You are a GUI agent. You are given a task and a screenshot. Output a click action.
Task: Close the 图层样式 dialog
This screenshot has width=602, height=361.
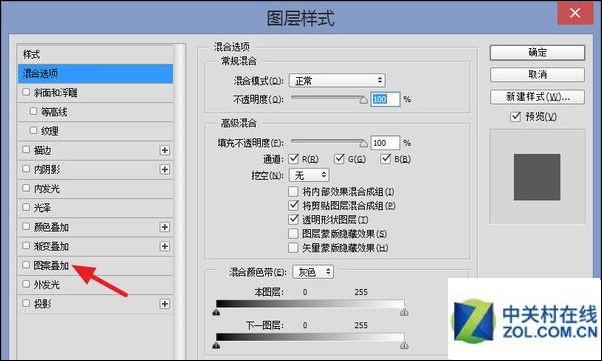[x=575, y=13]
